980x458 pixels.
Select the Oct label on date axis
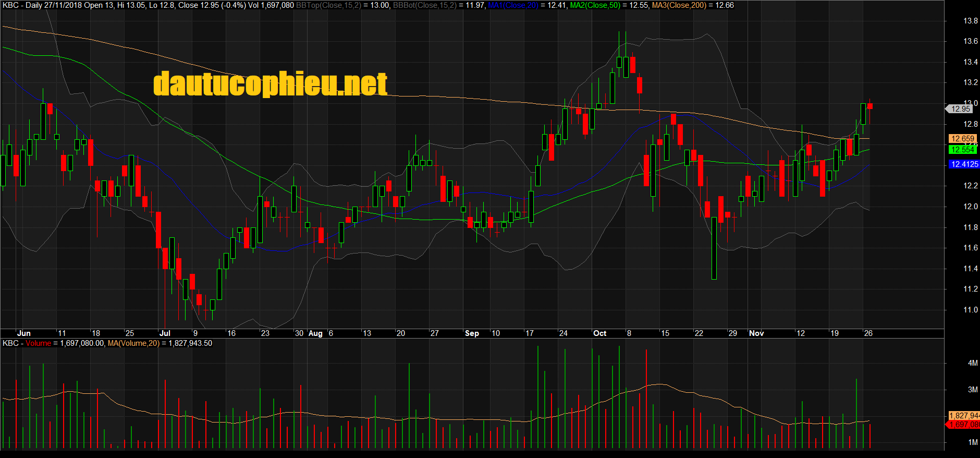pyautogui.click(x=599, y=333)
